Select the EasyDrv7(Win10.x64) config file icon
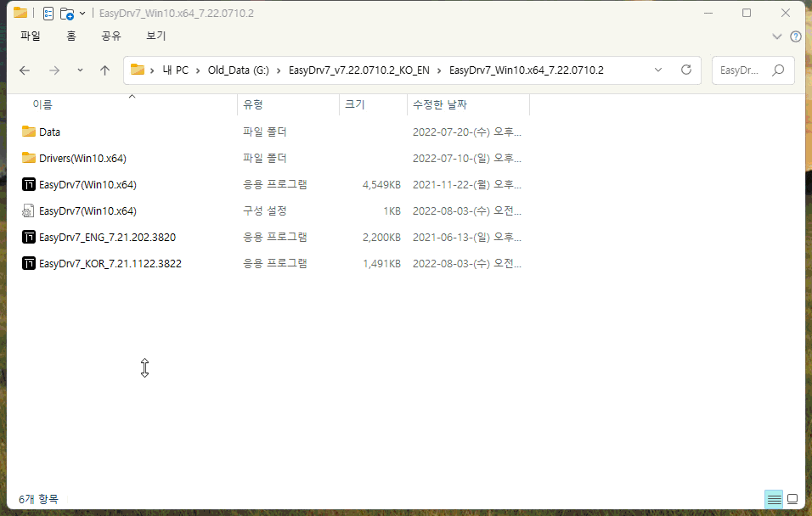Screen dimensions: 812x516 pyautogui.click(x=29, y=210)
